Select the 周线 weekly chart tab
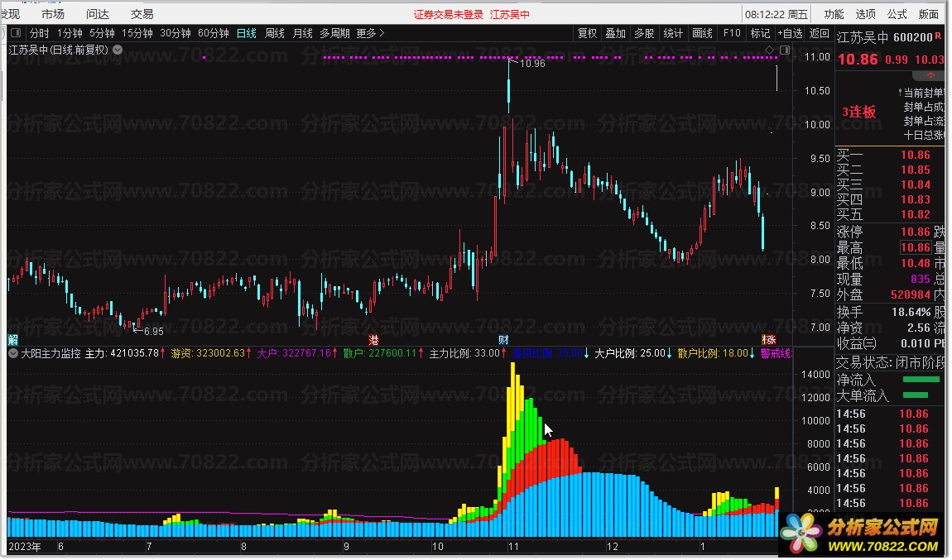Screen dimensions: 952x560 pos(275,33)
